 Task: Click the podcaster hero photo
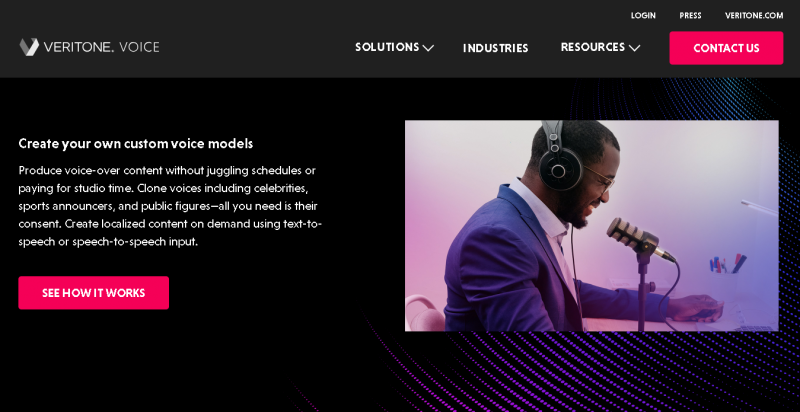(x=592, y=226)
